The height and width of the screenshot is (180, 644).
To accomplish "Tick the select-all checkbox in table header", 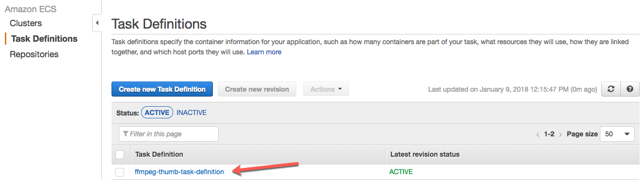I will [x=120, y=155].
